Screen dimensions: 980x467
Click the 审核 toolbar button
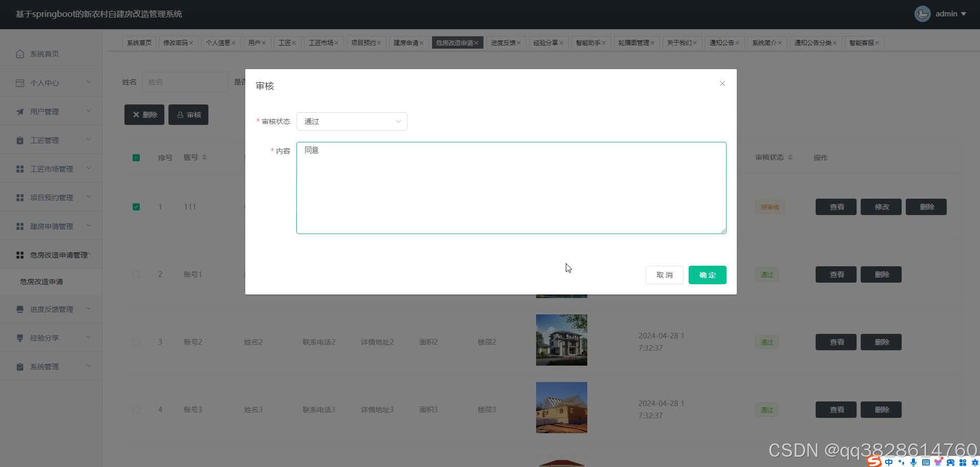point(188,115)
